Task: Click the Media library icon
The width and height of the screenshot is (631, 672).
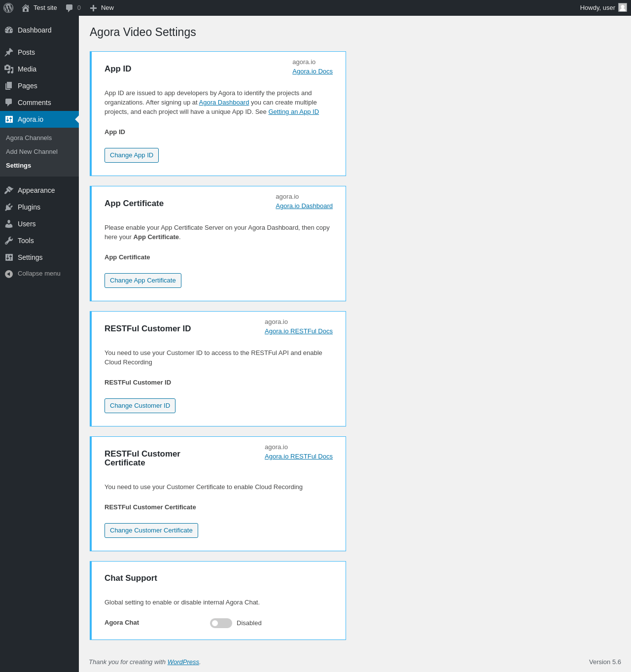Action: 9,69
